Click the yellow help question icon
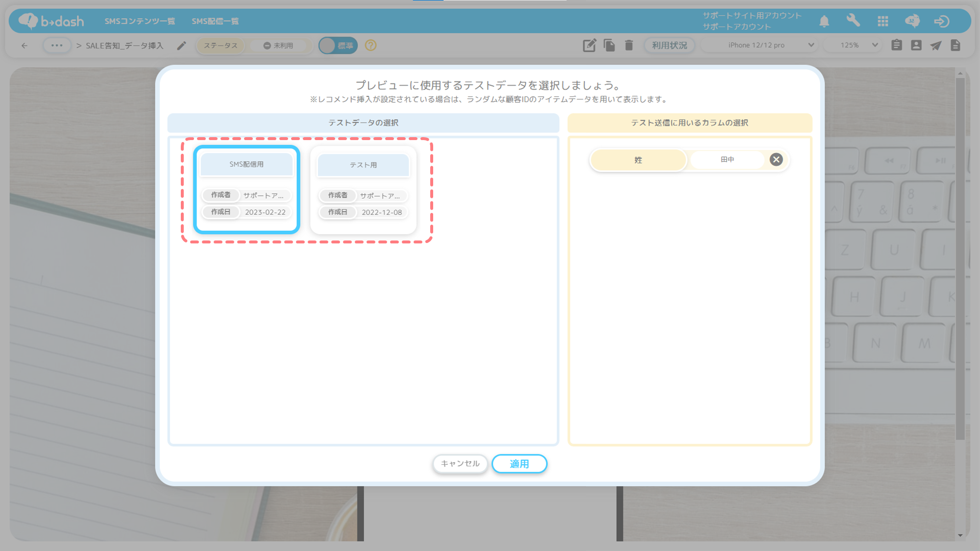The height and width of the screenshot is (551, 980). coord(370,46)
